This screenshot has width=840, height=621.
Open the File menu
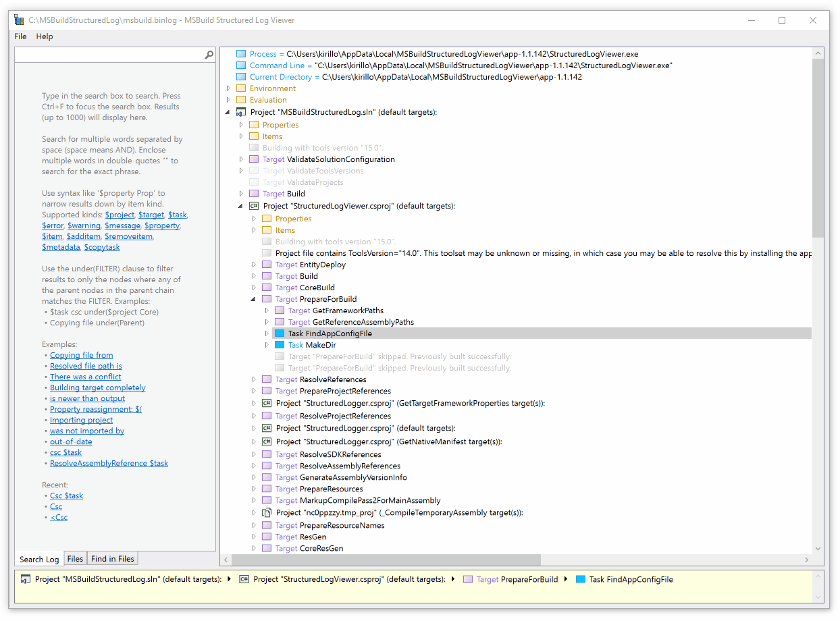[x=20, y=36]
